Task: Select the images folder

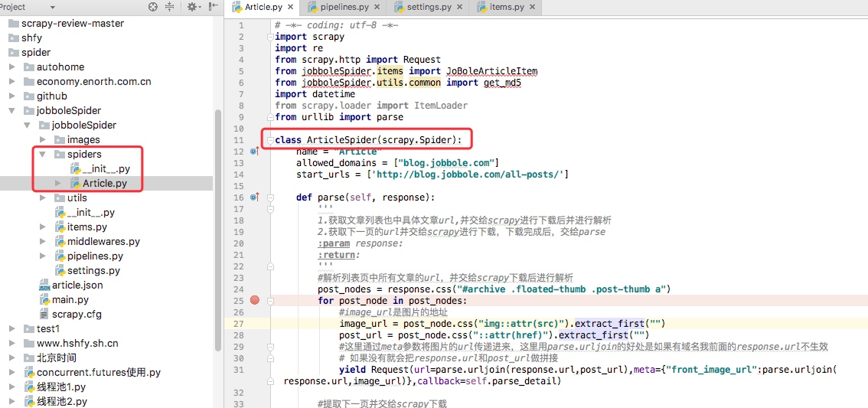Action: click(83, 139)
